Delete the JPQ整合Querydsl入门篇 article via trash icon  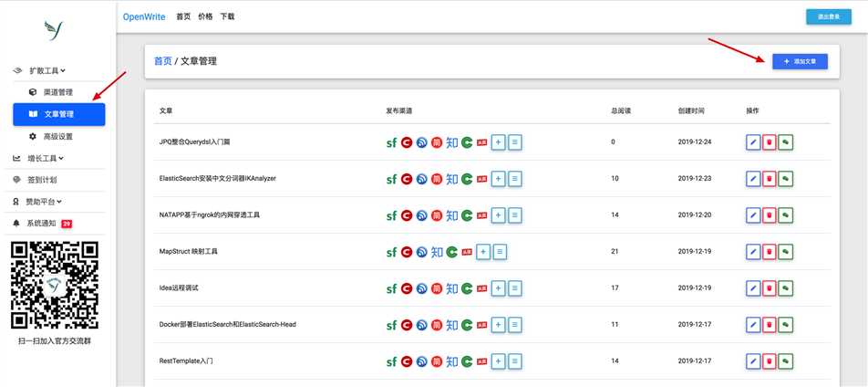click(770, 142)
